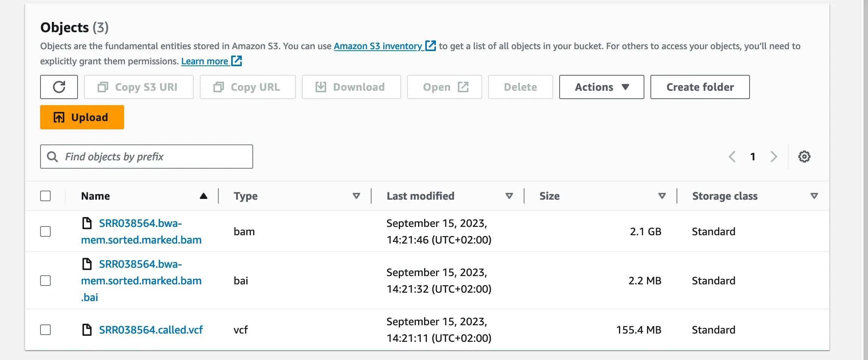Click the 2.2 MB size cell
Screen dimensions: 868x360
pyautogui.click(x=645, y=281)
